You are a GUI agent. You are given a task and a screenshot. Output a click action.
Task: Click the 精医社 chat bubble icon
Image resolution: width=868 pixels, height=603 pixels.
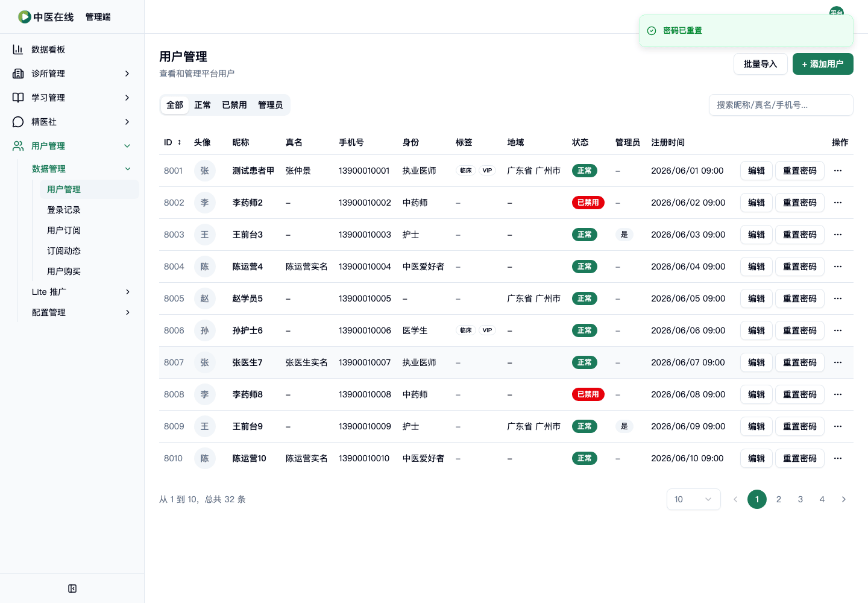(x=18, y=122)
